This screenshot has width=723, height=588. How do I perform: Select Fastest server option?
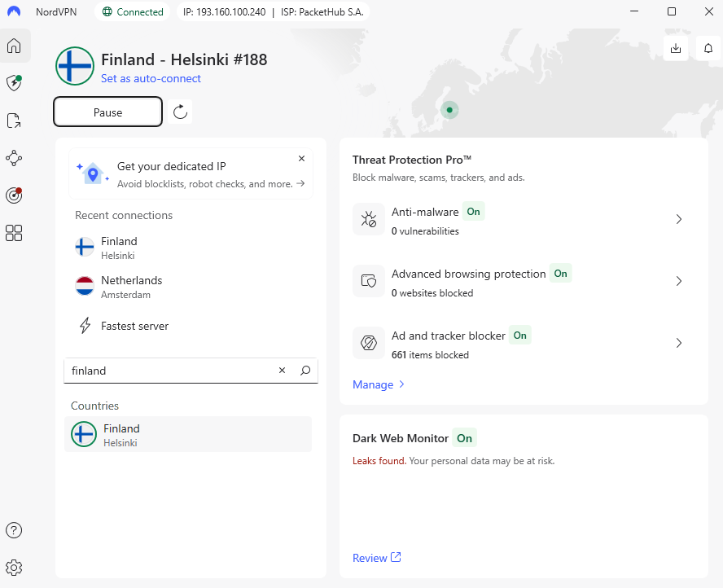pyautogui.click(x=191, y=326)
